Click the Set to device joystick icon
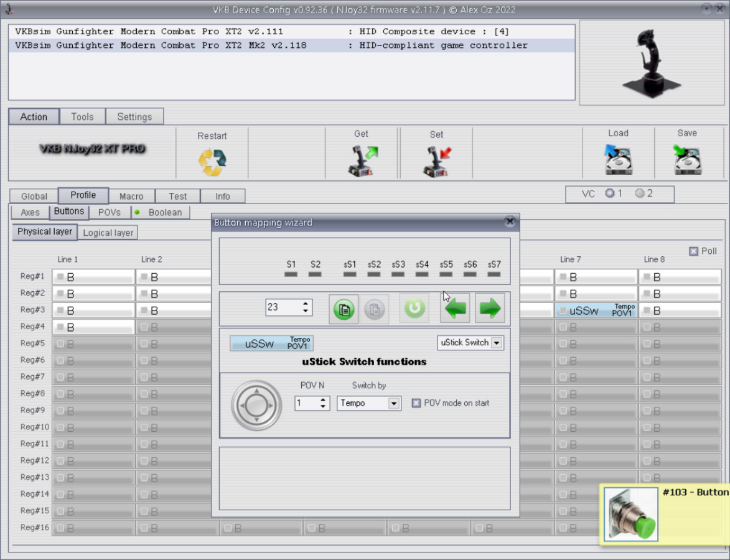 [x=436, y=162]
